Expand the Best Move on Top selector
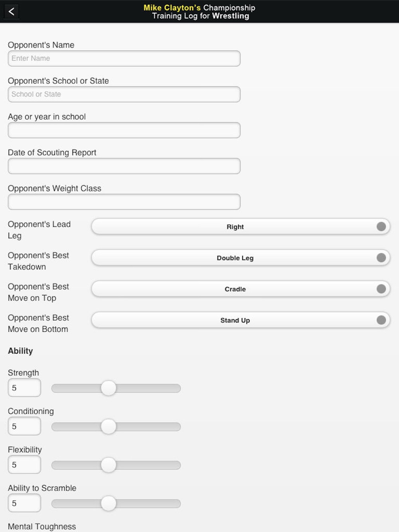Image resolution: width=399 pixels, height=532 pixels. 241,289
